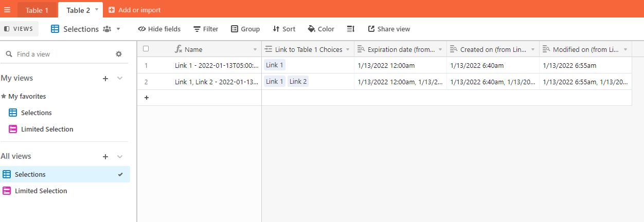Open the Filter options
Screen dimensions: 644x222
coord(205,29)
